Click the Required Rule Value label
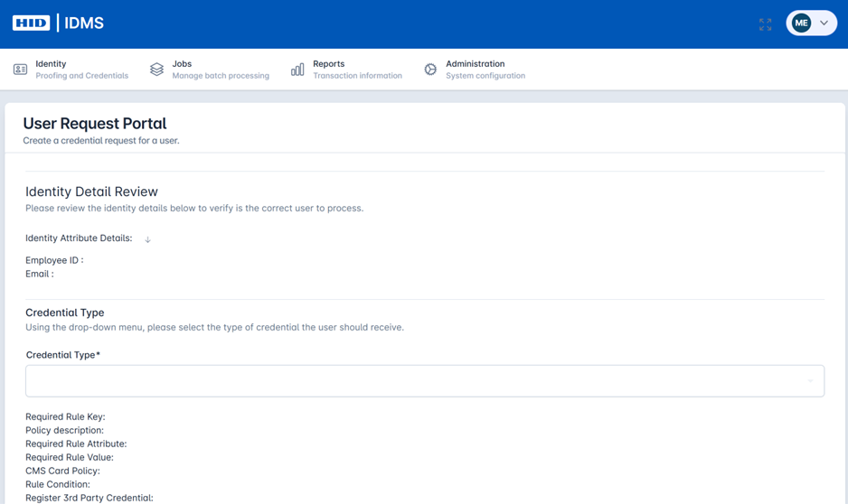The image size is (848, 504). 70,458
